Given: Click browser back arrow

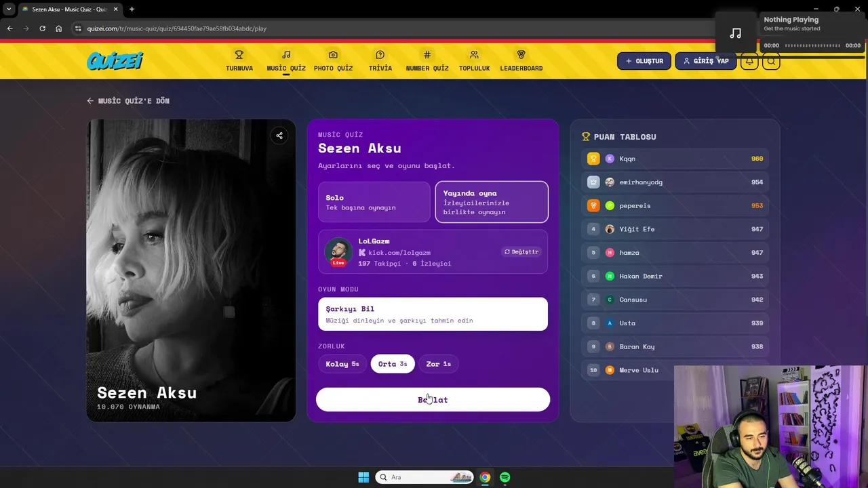Looking at the screenshot, I should pos(9,28).
